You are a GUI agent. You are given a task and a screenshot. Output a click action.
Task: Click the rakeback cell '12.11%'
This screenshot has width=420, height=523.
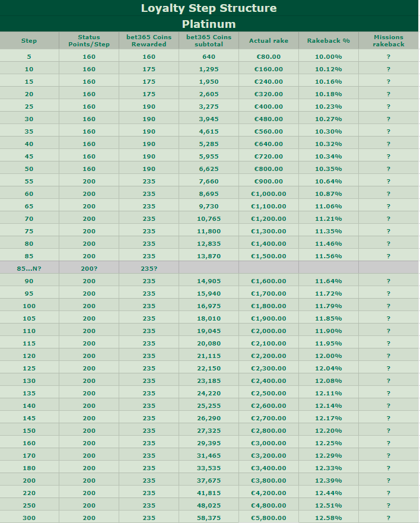coord(329,393)
